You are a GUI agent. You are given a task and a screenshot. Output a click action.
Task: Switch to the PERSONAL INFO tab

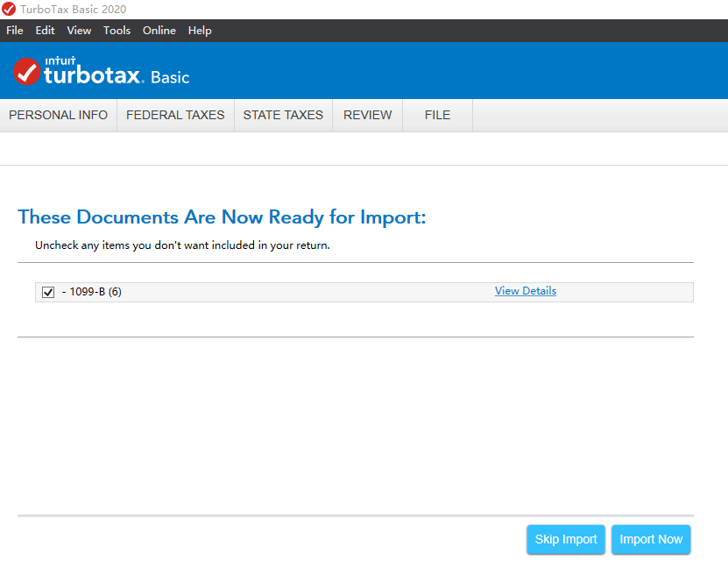(58, 115)
